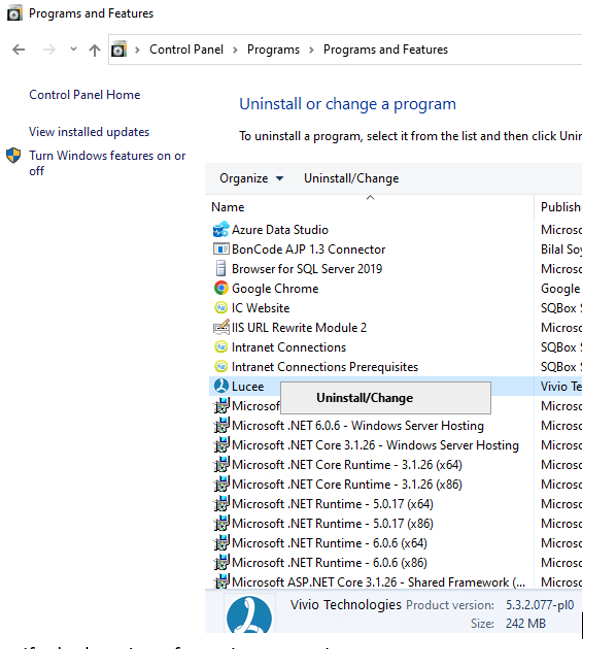
Task: Click the Lucee program icon in list
Action: 221,386
